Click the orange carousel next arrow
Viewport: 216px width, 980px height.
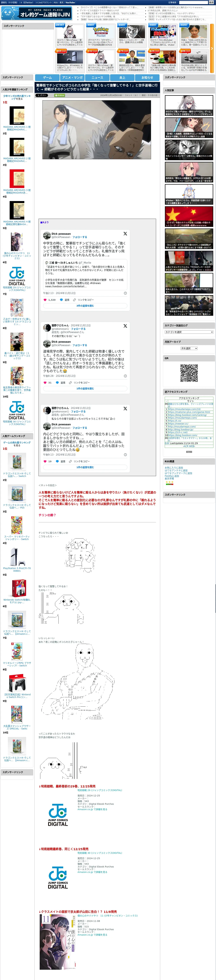212,48
